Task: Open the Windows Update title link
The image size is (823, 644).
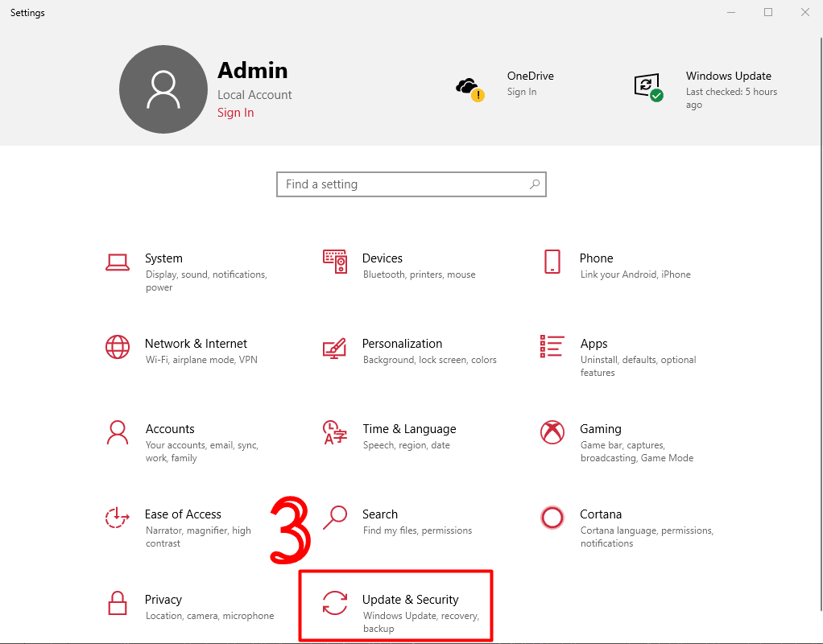Action: 729,76
